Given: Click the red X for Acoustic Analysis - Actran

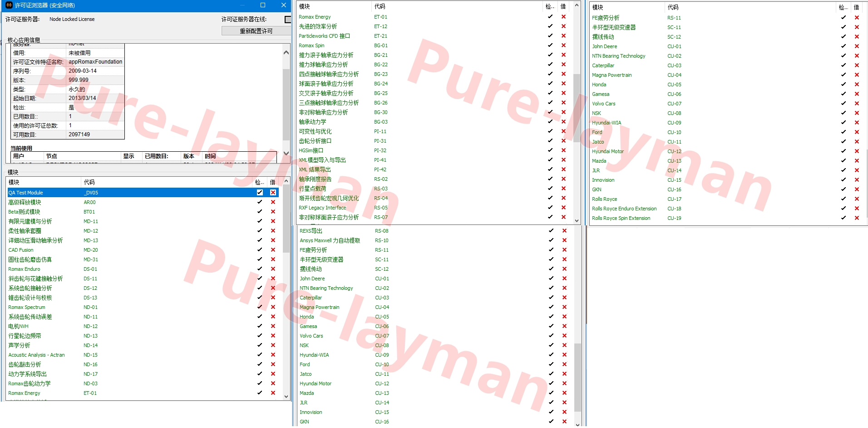Looking at the screenshot, I should pyautogui.click(x=273, y=355).
